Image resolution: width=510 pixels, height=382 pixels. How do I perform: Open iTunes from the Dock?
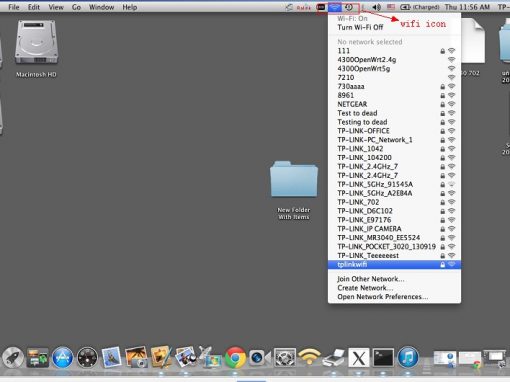coord(408,357)
